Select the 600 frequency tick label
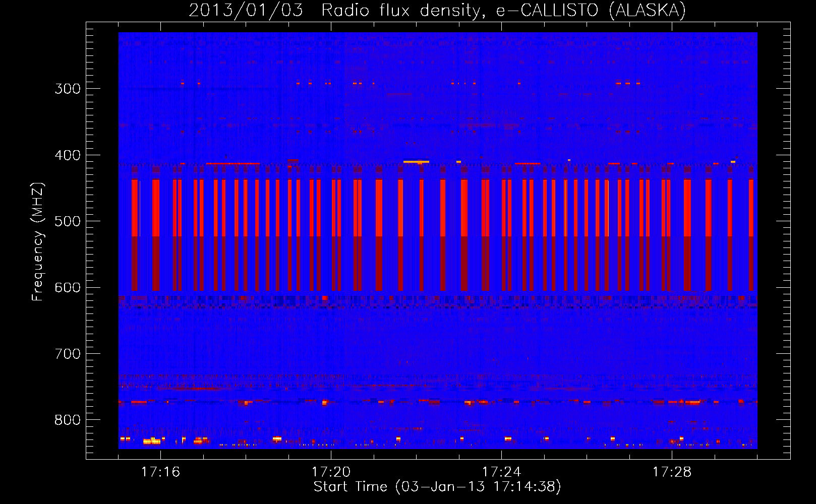Image resolution: width=816 pixels, height=504 pixels. coord(68,288)
